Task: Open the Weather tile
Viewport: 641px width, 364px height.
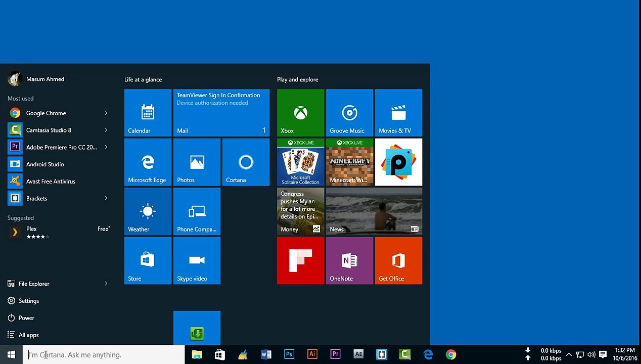Action: pos(148,211)
